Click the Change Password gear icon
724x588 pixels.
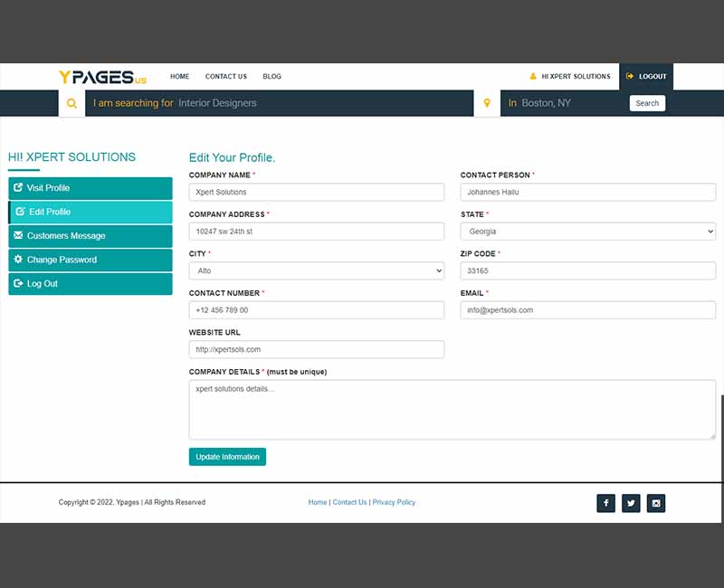tap(18, 260)
